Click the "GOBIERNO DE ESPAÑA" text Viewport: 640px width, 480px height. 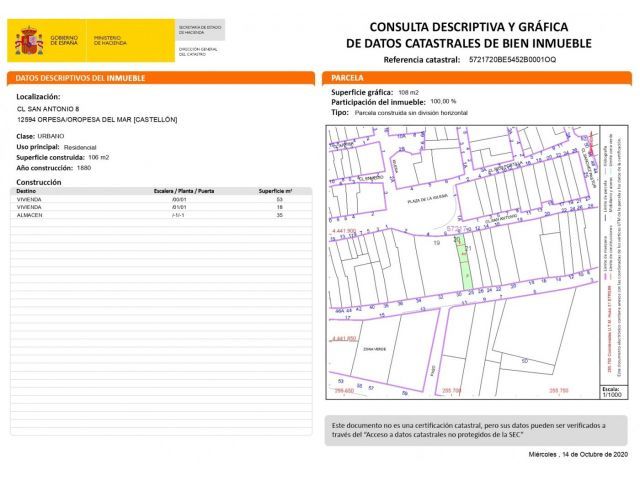coord(64,40)
